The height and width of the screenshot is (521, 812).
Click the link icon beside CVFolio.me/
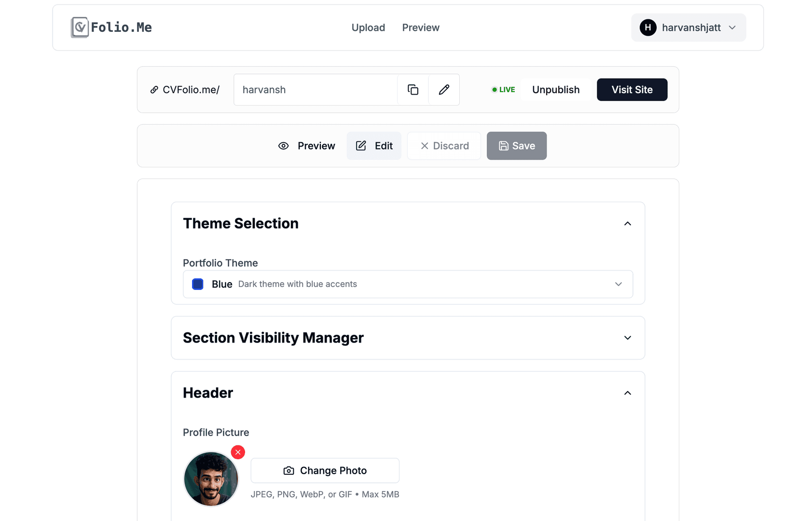tap(154, 90)
